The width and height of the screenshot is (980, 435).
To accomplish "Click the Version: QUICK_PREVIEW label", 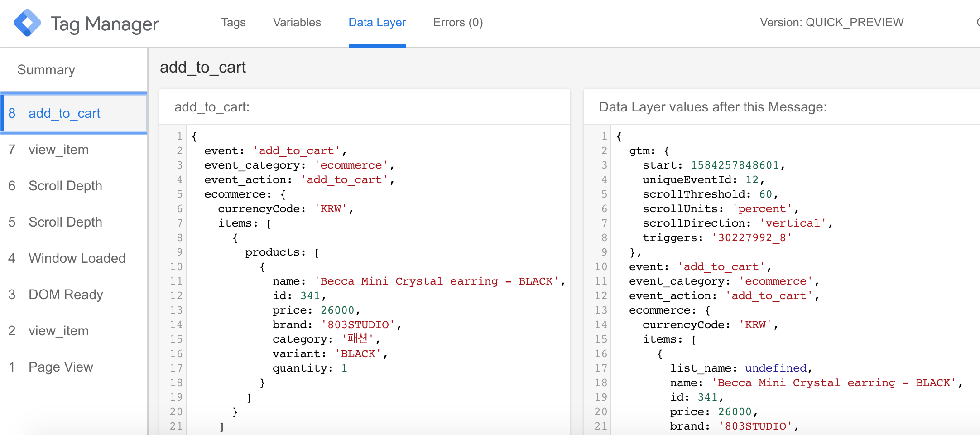I will click(831, 23).
